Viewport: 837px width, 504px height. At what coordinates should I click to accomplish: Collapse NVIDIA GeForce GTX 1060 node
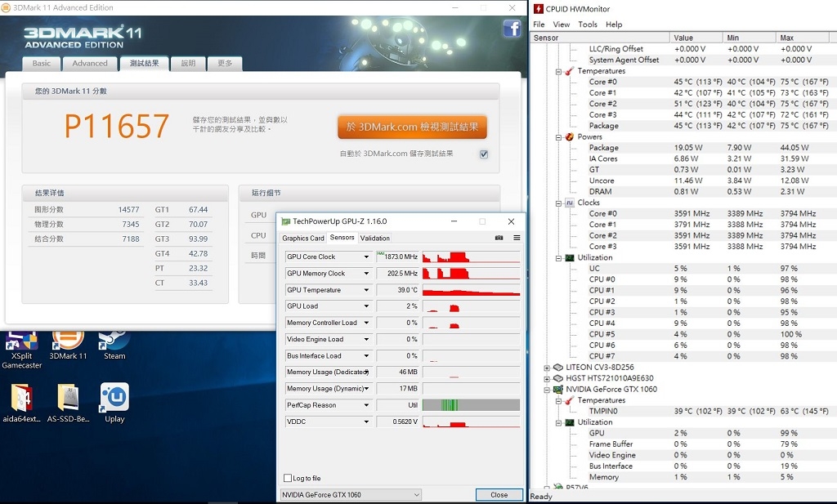click(x=547, y=390)
